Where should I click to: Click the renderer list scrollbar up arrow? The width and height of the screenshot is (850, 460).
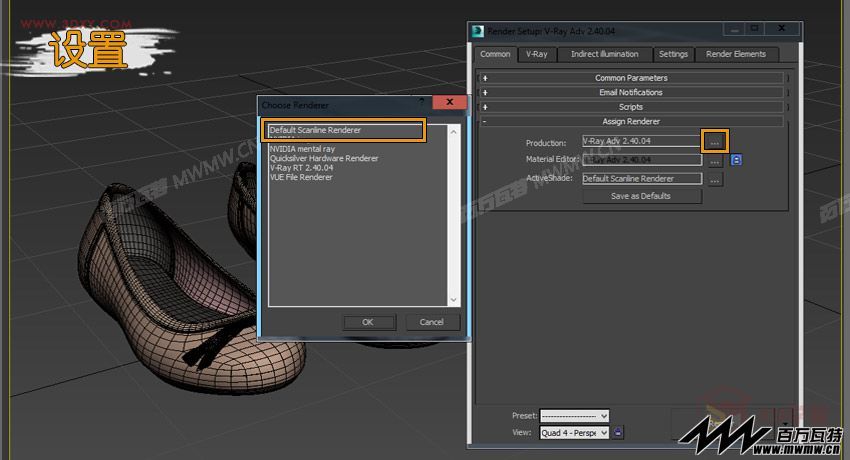pos(453,132)
